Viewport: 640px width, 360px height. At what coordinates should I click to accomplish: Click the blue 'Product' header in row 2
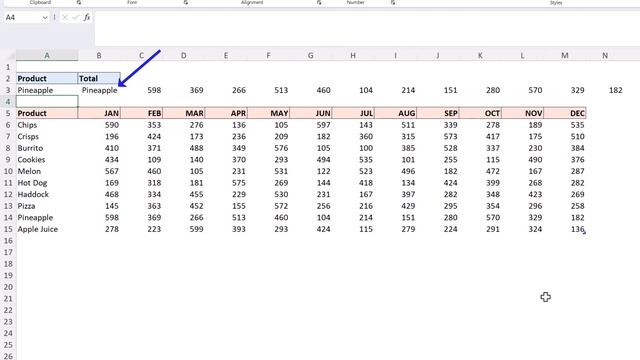click(x=47, y=78)
